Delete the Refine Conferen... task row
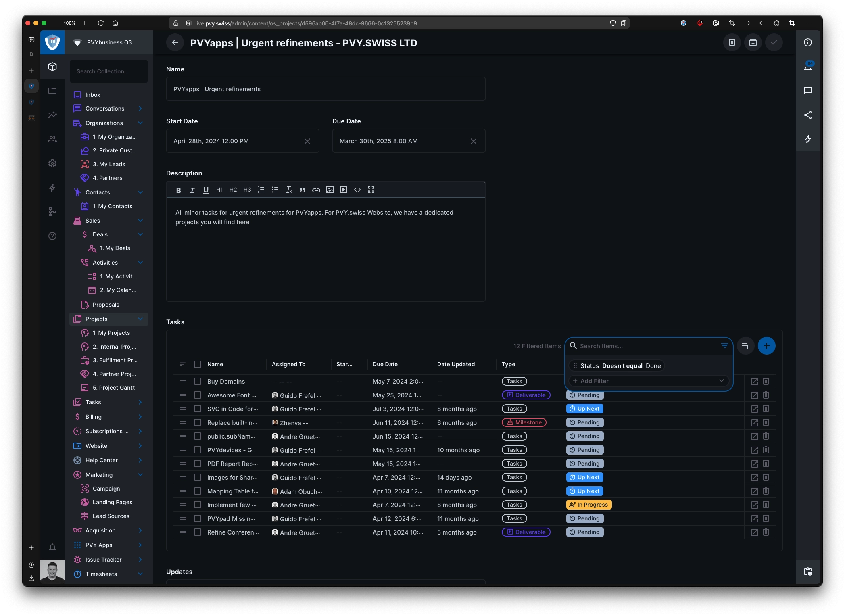The image size is (845, 616). tap(766, 532)
